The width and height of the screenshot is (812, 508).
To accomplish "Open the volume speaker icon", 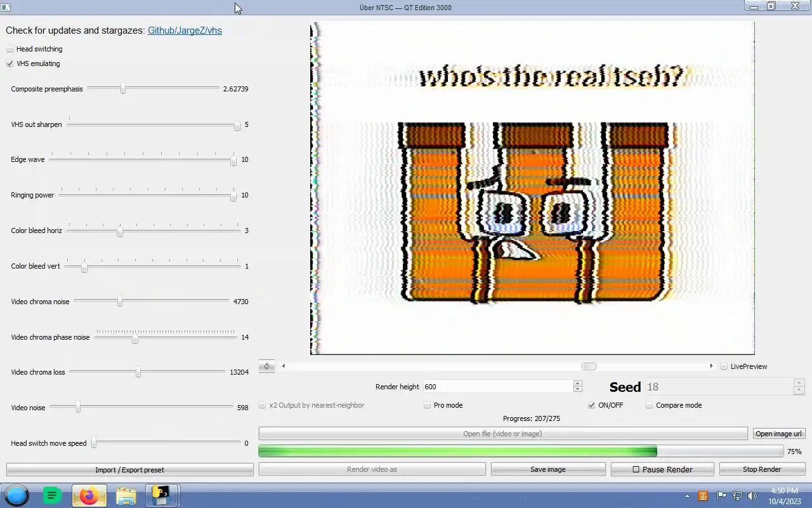I will [x=753, y=496].
